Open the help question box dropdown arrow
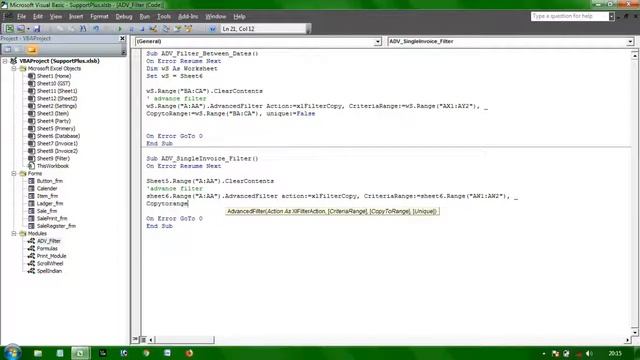The image size is (640, 360). click(611, 16)
